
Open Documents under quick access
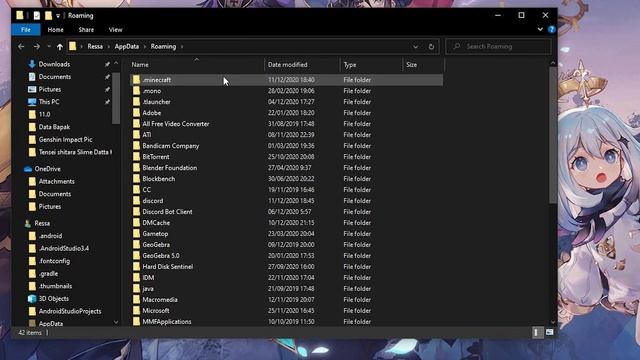point(54,76)
